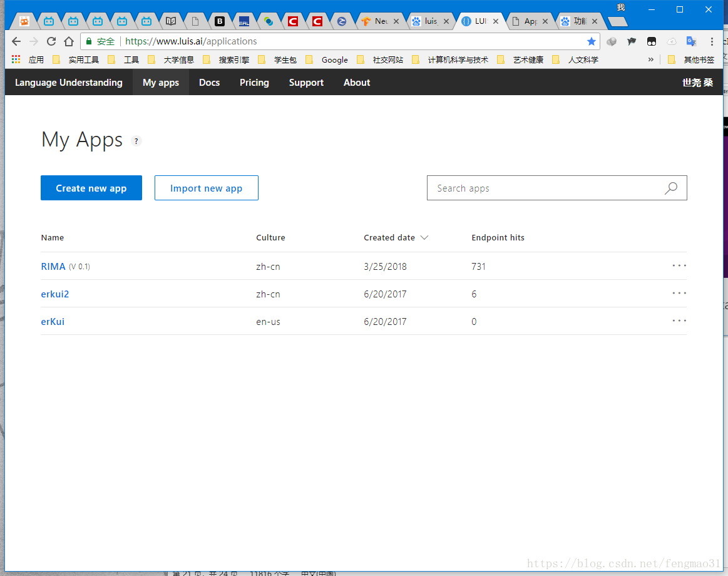Click the black flag extension icon
728x576 pixels.
click(x=632, y=41)
